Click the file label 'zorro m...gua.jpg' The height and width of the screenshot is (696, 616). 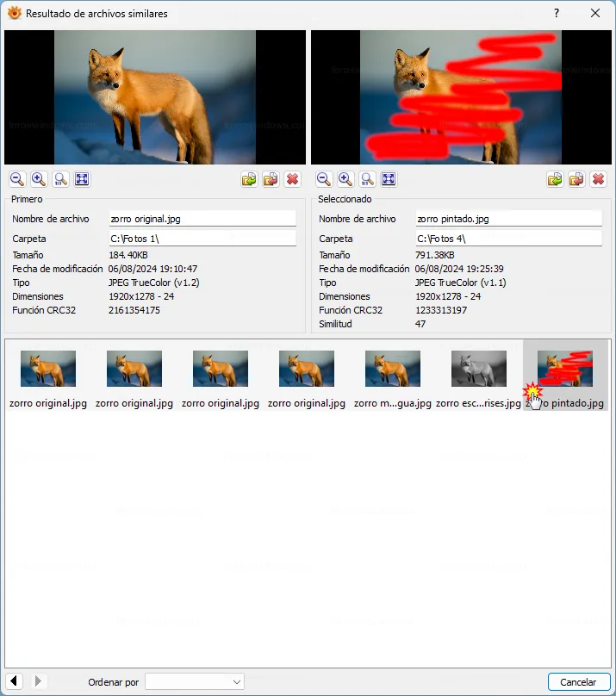[x=393, y=403]
